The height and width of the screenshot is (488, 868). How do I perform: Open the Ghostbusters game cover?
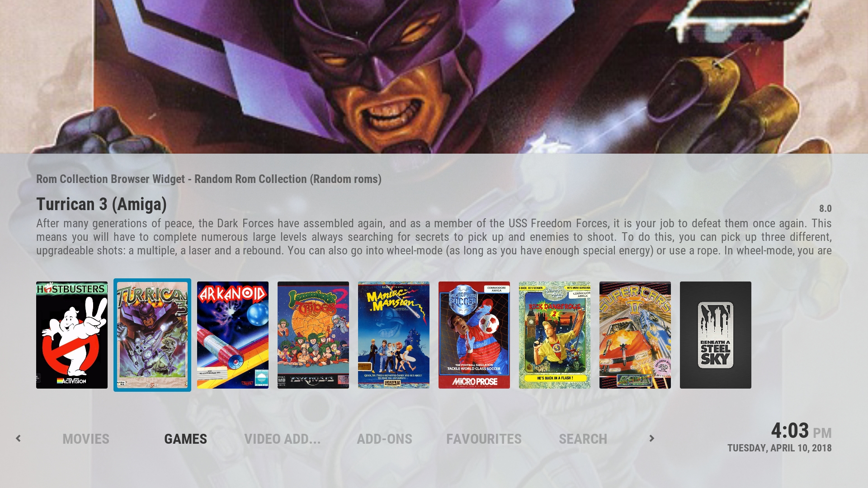click(72, 335)
